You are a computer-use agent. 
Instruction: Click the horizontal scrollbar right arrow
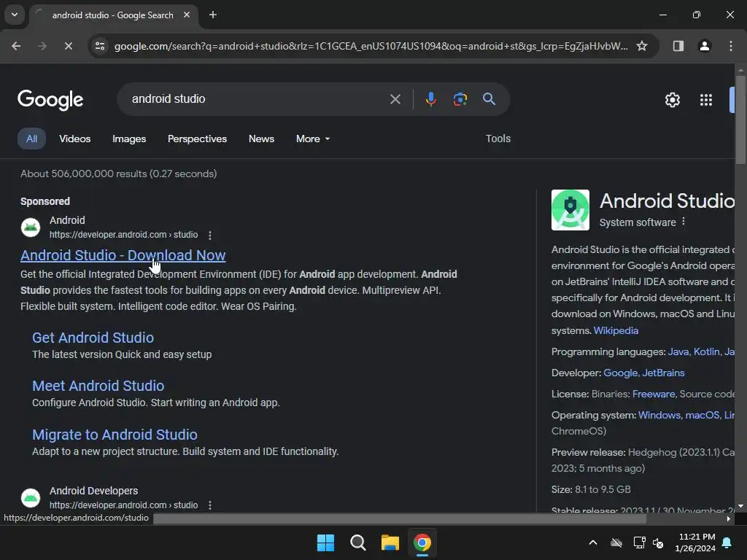729,519
